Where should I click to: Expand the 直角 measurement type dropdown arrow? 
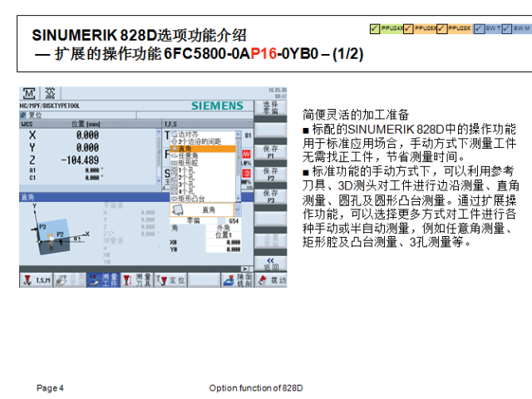point(238,209)
